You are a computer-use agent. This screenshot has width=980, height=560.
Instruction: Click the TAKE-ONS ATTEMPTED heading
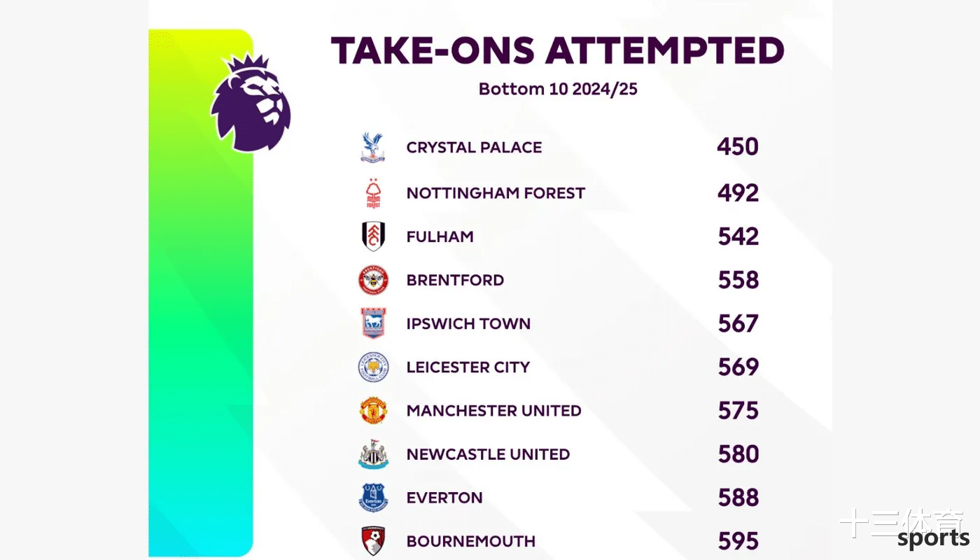[557, 51]
